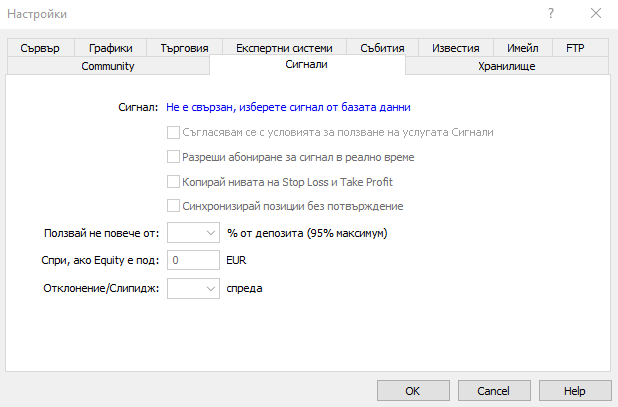This screenshot has width=618, height=407.
Task: Click the EUR currency label
Action: click(236, 260)
